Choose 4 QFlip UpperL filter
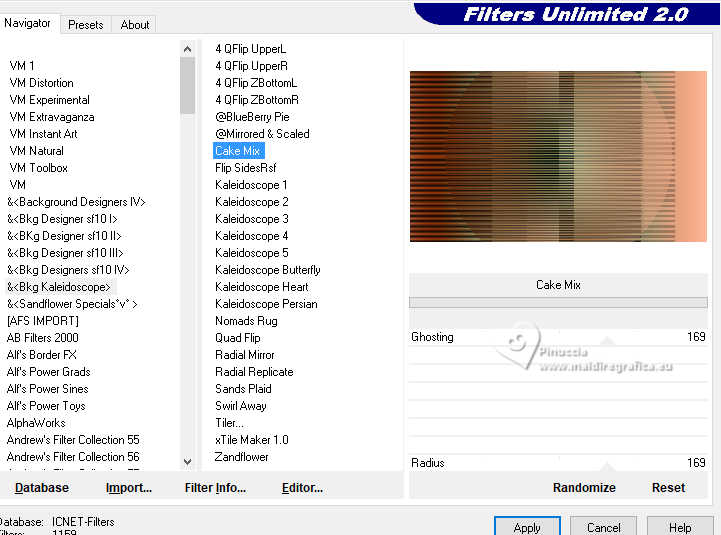The width and height of the screenshot is (721, 535). tap(251, 49)
